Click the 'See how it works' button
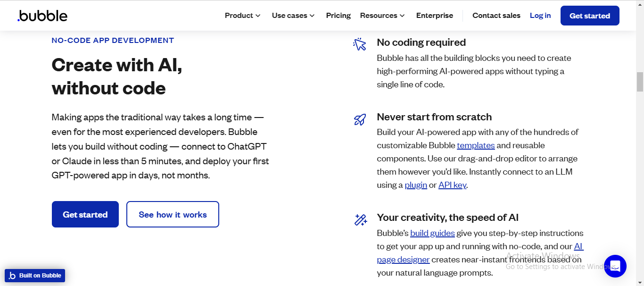The height and width of the screenshot is (286, 644). [173, 214]
